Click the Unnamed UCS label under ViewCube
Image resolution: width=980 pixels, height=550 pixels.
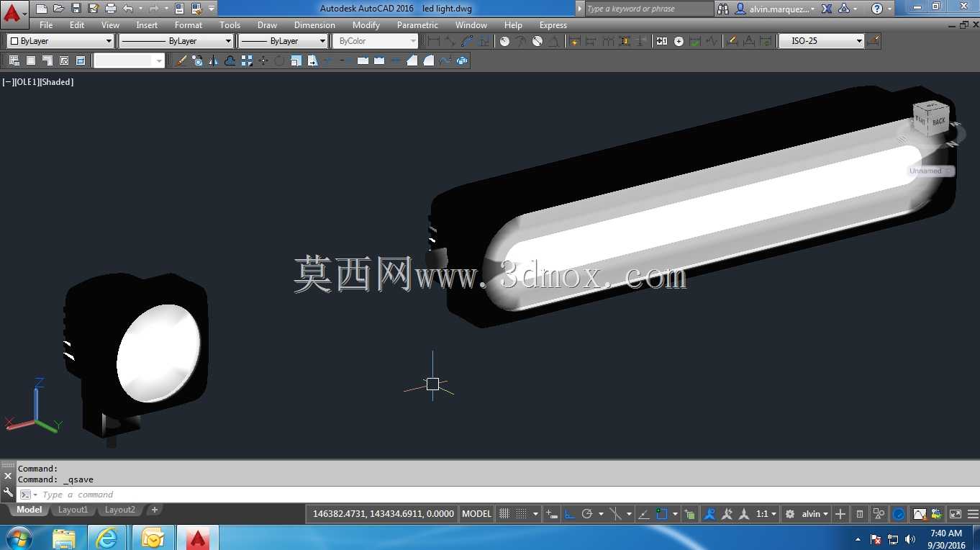[x=930, y=171]
